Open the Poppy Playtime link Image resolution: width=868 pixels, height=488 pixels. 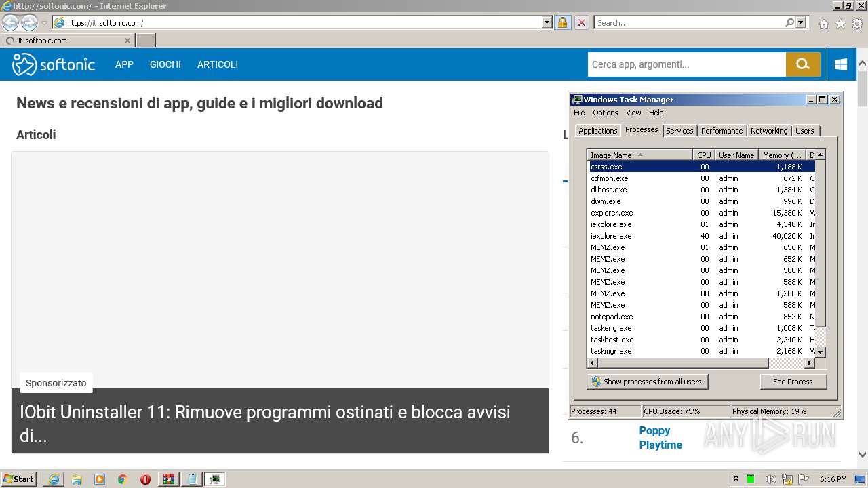click(660, 438)
